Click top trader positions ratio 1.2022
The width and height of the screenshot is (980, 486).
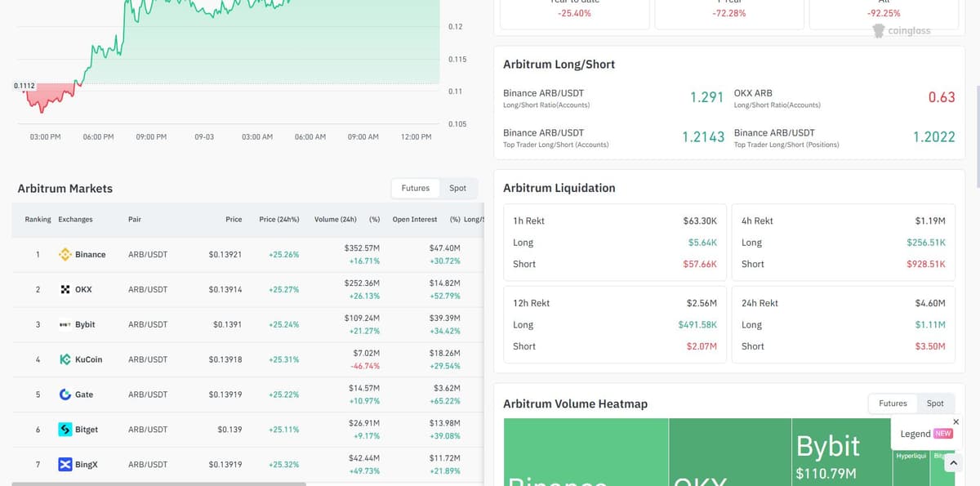coord(934,137)
